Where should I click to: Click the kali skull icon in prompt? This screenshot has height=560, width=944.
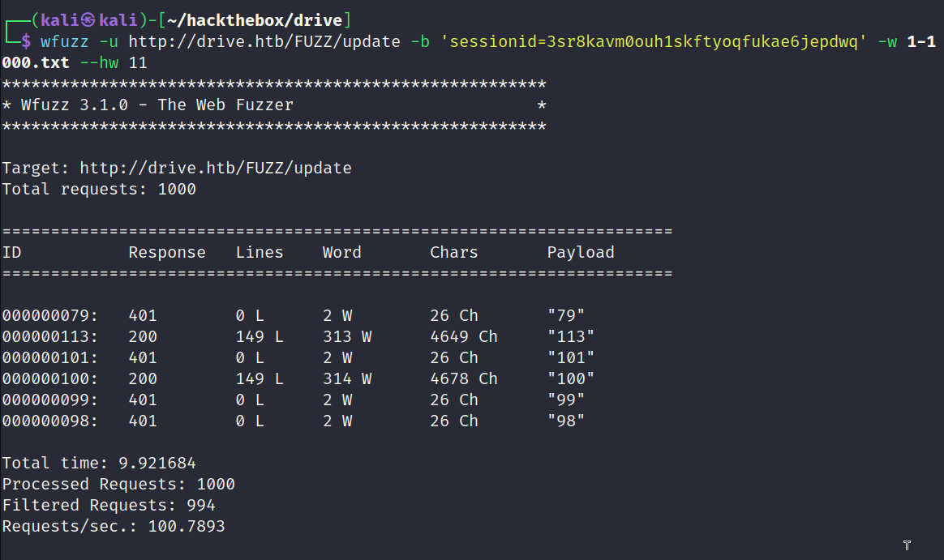point(88,20)
